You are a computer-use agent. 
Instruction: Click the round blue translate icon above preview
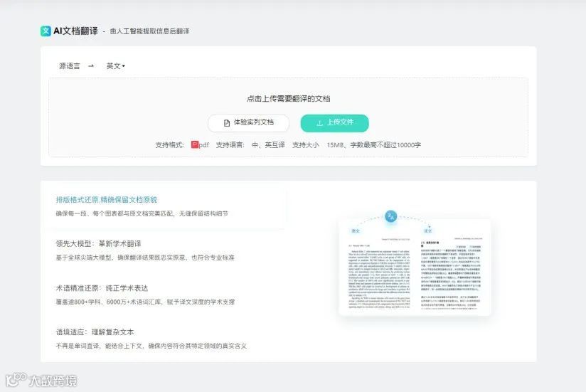[391, 216]
